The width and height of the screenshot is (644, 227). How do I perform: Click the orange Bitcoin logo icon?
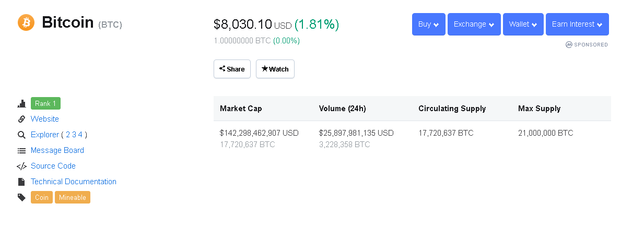tap(26, 22)
